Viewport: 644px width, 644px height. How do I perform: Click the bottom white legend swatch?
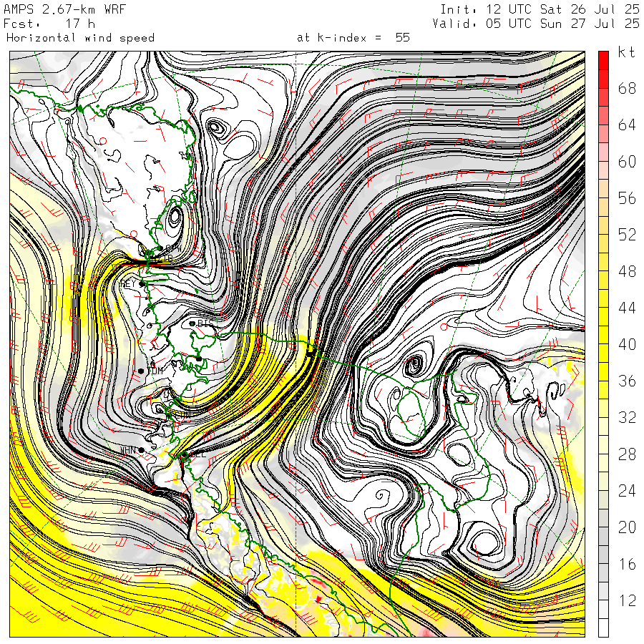603,628
